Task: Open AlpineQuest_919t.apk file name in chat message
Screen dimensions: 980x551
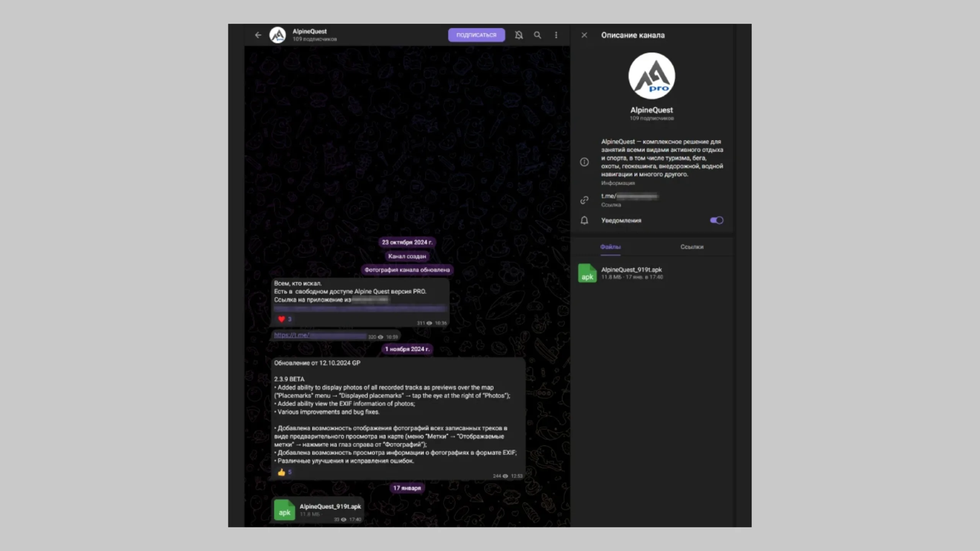Action: tap(330, 506)
